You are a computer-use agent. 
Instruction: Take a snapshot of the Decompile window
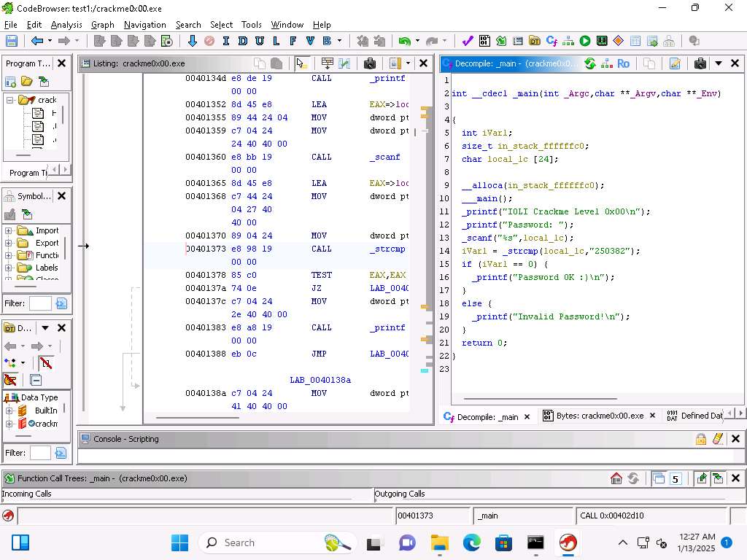[700, 63]
